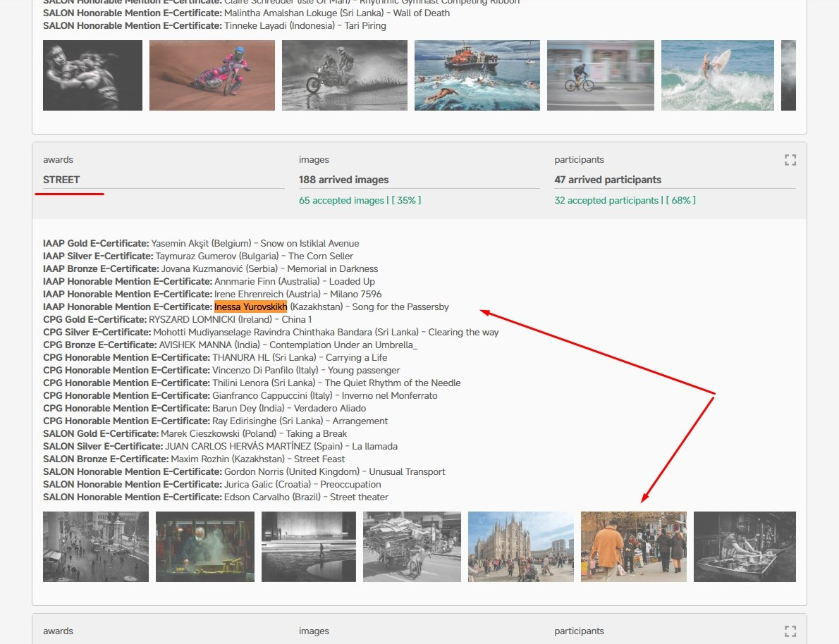Click the 188 arrived images heading
This screenshot has height=644, width=839.
pos(343,180)
